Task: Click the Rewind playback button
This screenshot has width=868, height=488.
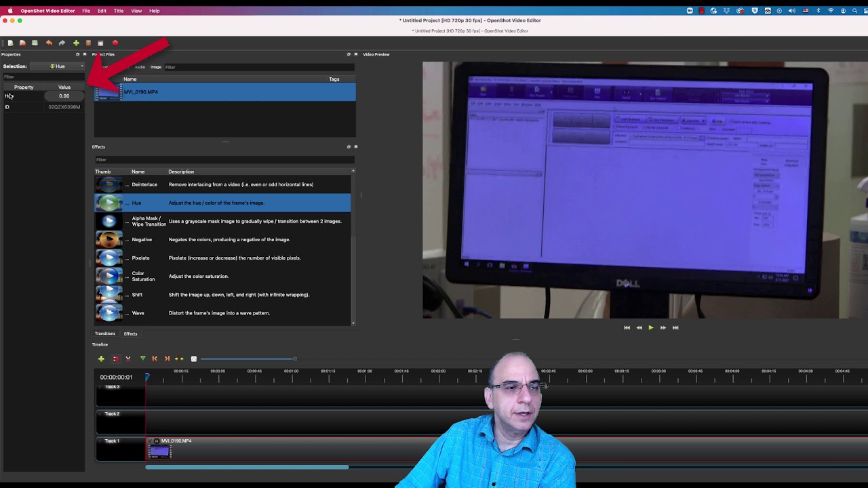Action: click(x=639, y=327)
